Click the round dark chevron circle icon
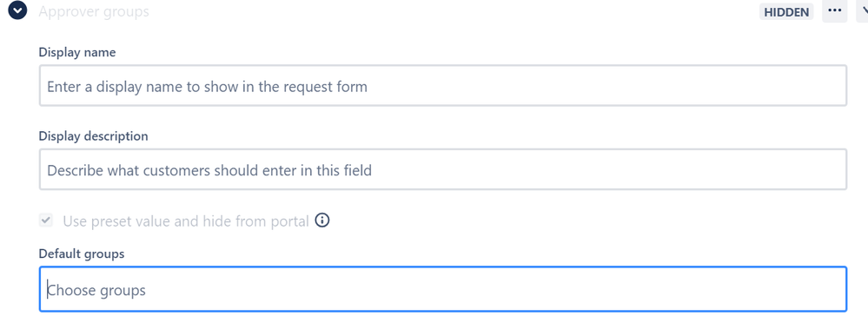 (17, 10)
